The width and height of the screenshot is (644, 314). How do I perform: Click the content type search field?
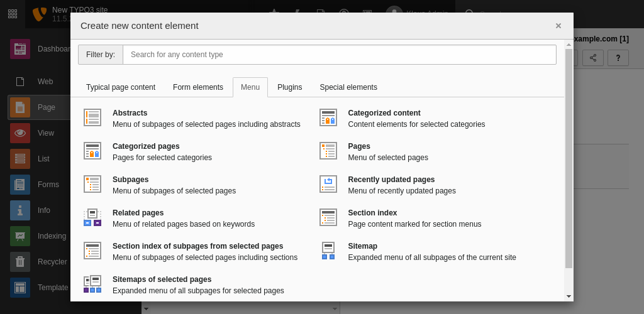[x=340, y=55]
